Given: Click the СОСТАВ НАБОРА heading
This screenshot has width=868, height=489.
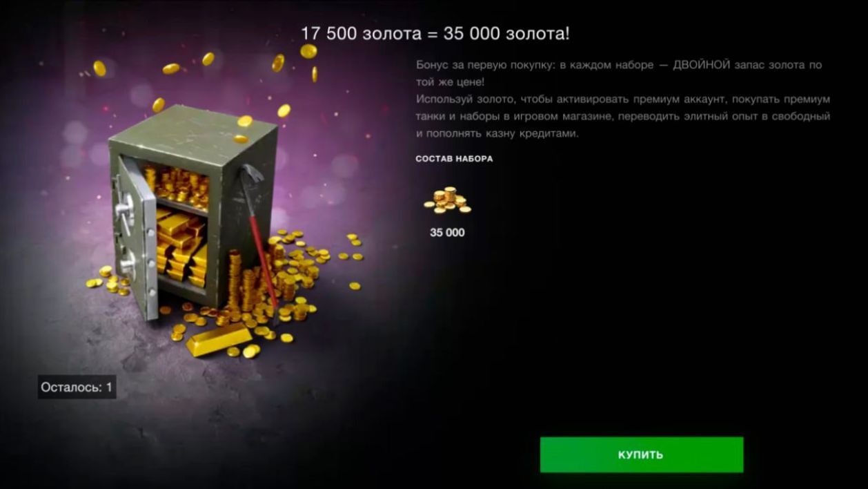Looking at the screenshot, I should tap(454, 159).
